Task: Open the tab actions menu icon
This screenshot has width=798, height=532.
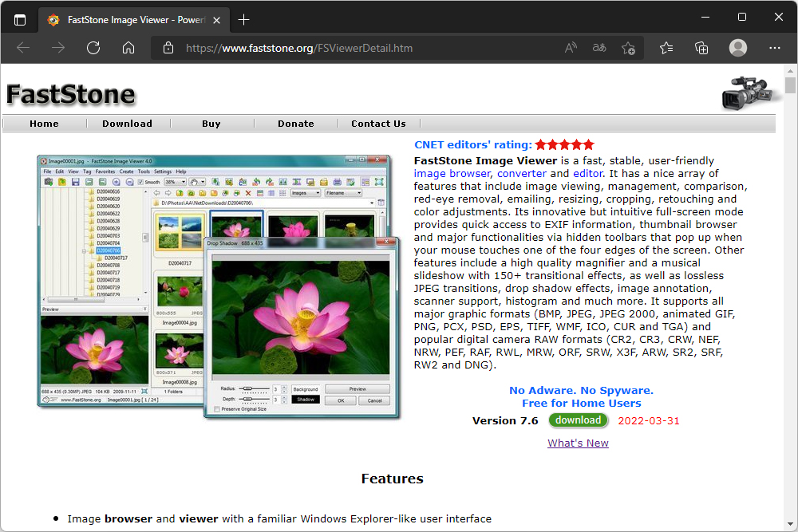Action: pyautogui.click(x=20, y=20)
